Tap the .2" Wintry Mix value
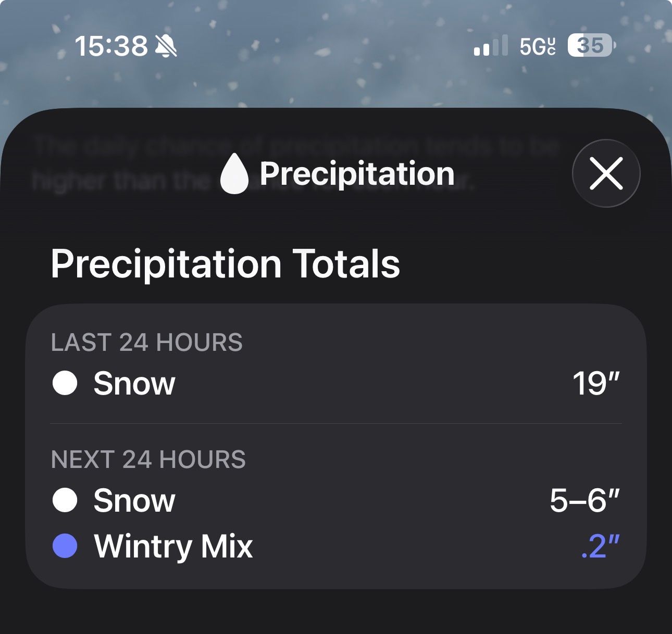The width and height of the screenshot is (672, 634). point(600,547)
